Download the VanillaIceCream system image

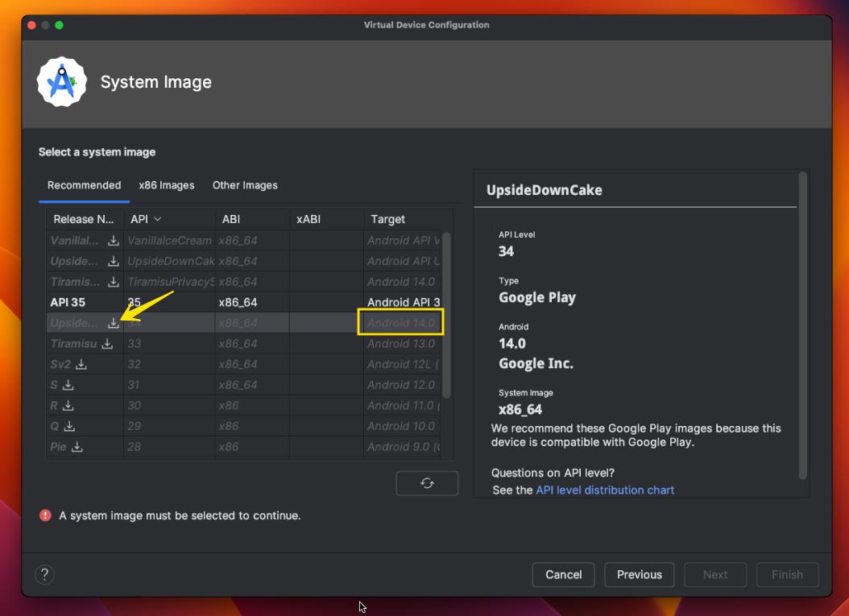113,240
